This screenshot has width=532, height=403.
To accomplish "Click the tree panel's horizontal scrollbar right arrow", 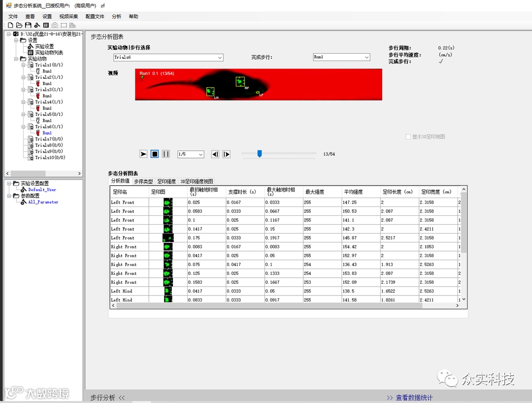I will 79,173.
